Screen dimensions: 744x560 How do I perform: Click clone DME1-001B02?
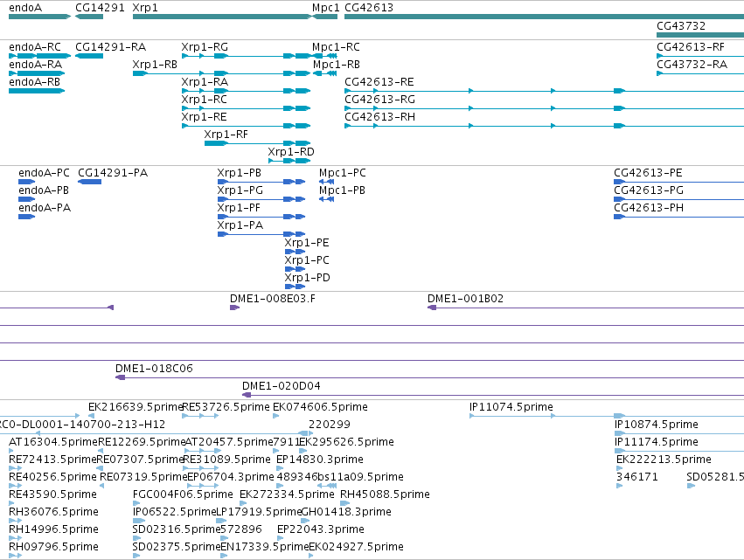[x=586, y=308]
